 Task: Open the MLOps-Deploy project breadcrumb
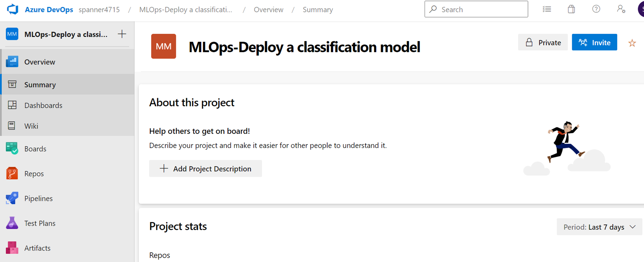186,10
